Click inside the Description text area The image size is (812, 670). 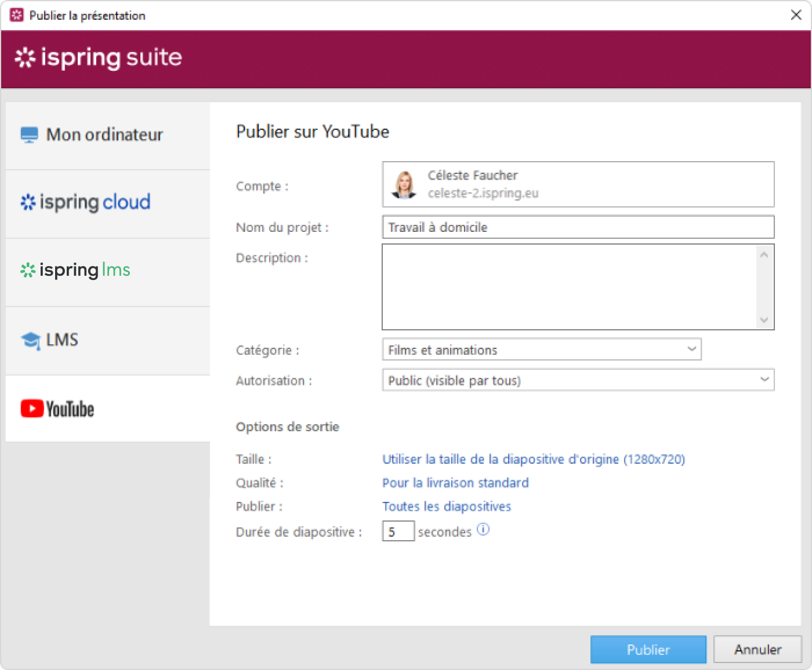click(x=568, y=286)
